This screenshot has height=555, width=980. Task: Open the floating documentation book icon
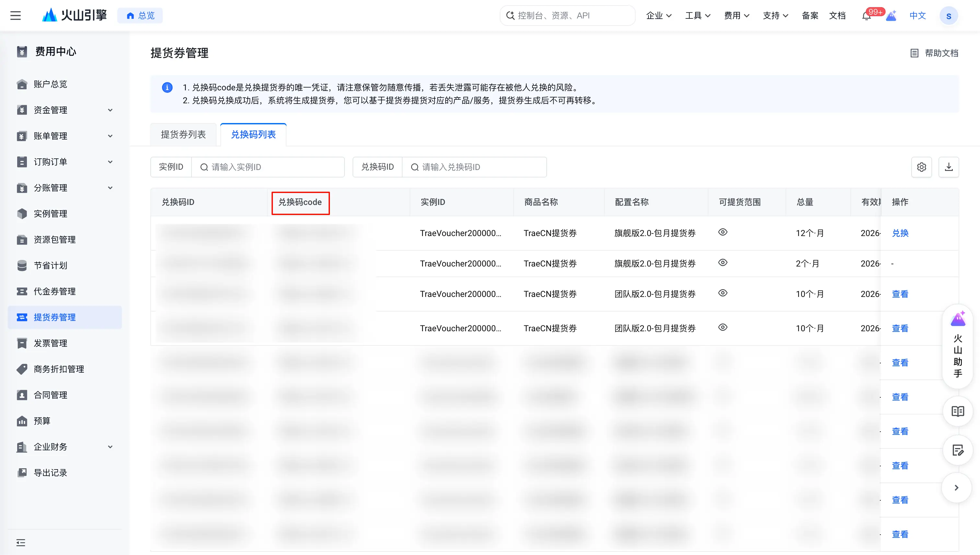[958, 411]
